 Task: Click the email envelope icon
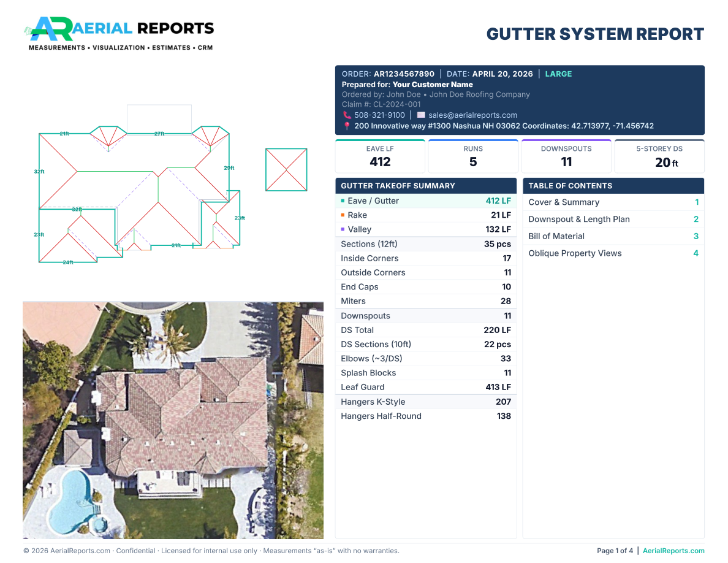coord(421,115)
